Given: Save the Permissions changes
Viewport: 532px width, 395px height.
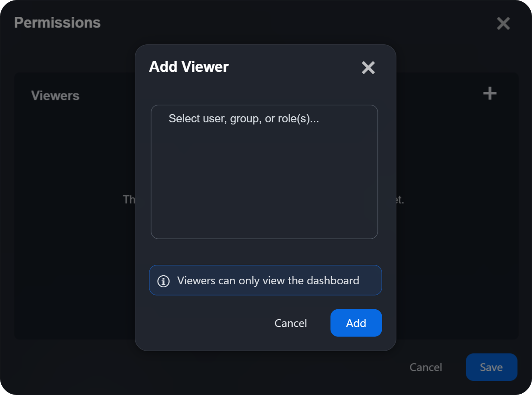Looking at the screenshot, I should point(491,367).
